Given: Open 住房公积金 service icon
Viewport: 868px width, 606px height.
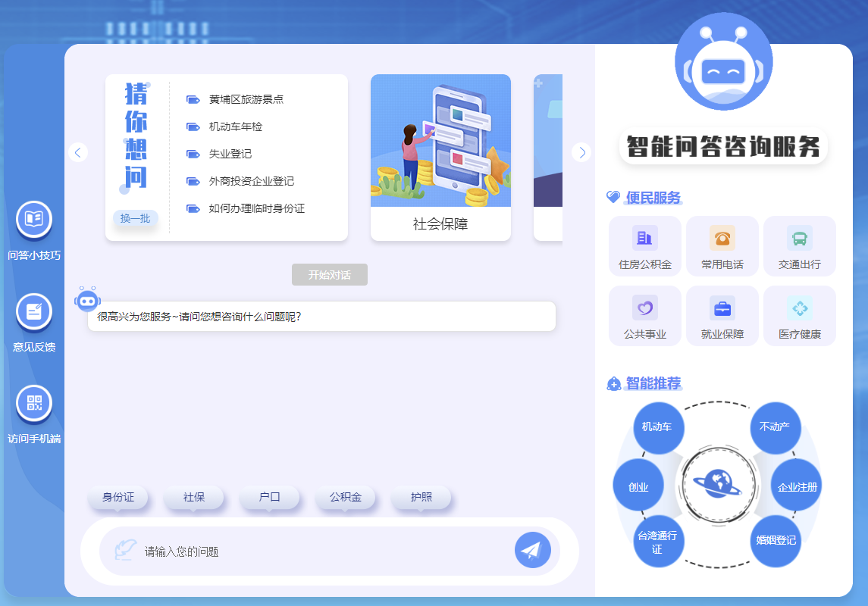Looking at the screenshot, I should [x=645, y=239].
